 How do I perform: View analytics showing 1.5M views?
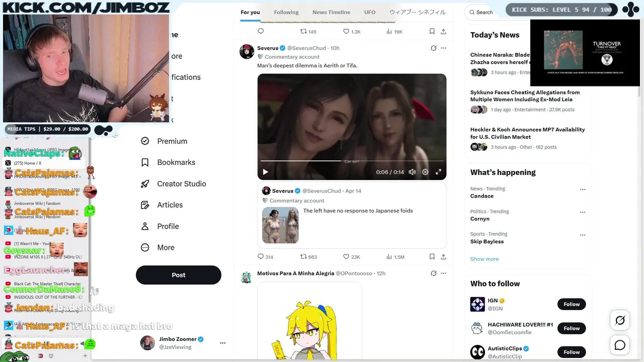(395, 257)
